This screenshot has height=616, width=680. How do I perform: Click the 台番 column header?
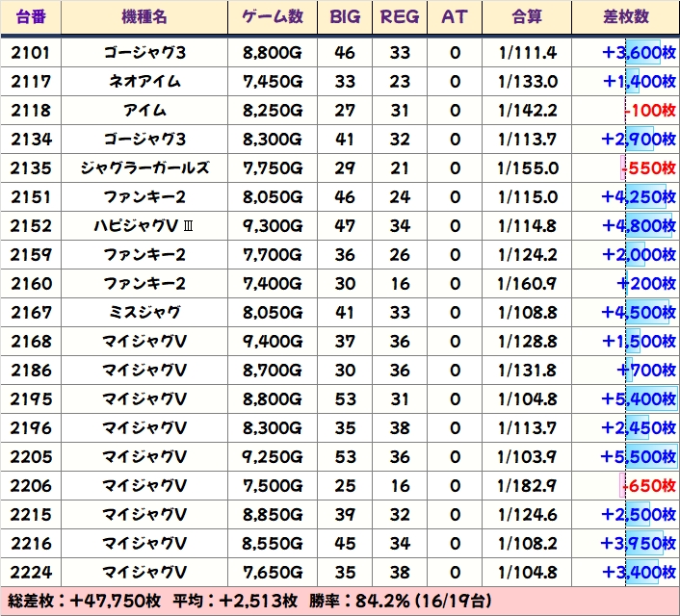pos(31,17)
